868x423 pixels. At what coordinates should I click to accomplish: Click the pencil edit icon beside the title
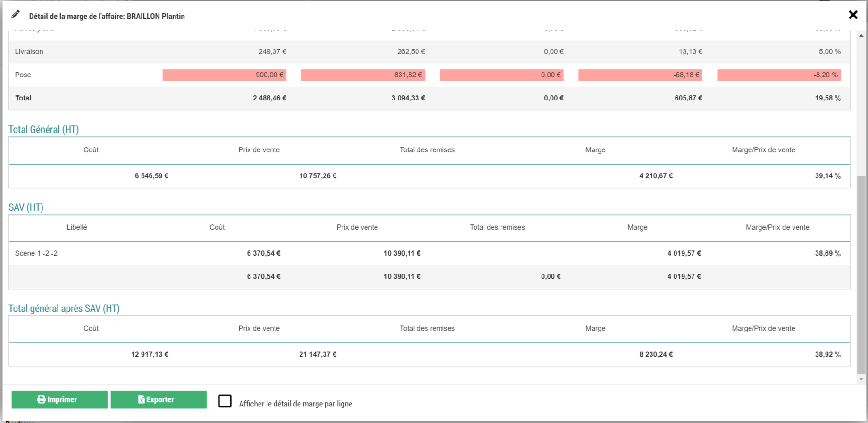pos(16,15)
